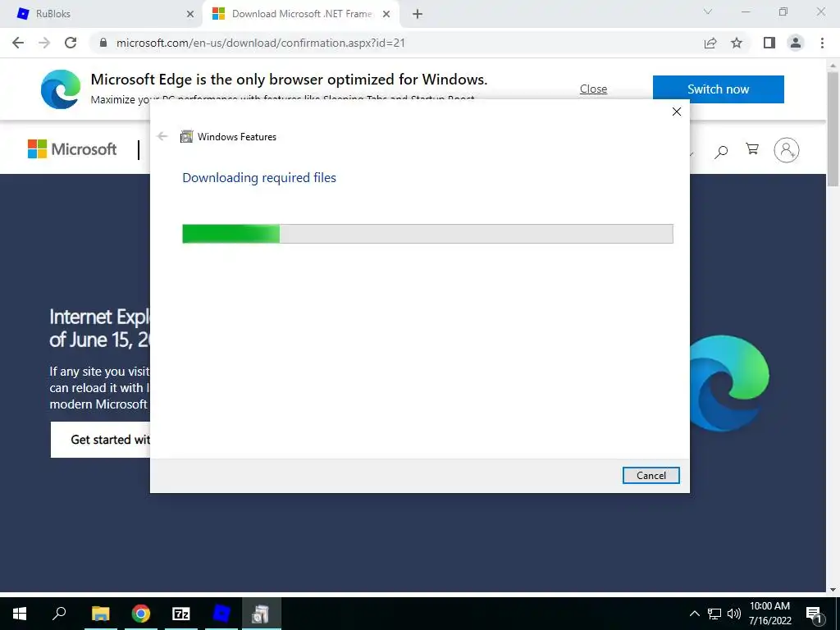Open RuBloks blue app in taskbar

click(221, 614)
